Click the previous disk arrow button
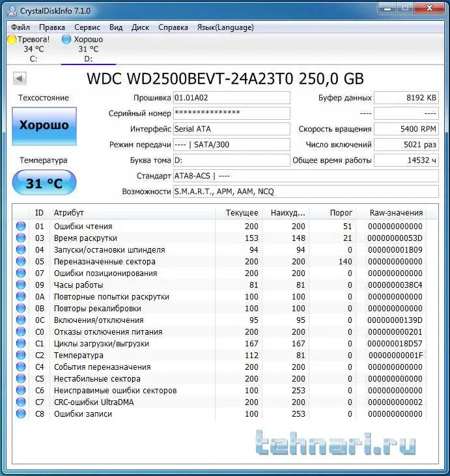Screen dimensions: 450x476 [20, 79]
